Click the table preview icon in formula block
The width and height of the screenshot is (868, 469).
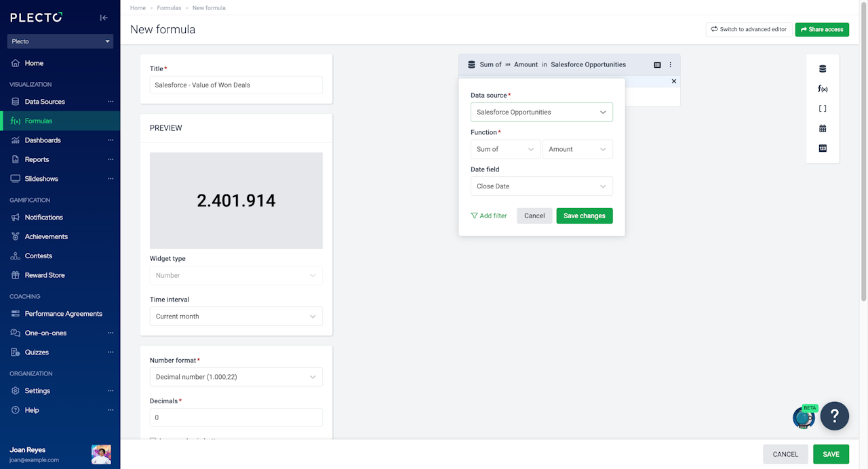657,65
